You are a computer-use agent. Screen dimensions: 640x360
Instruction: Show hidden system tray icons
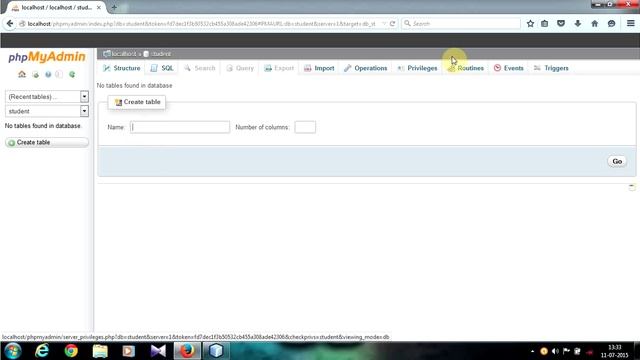click(x=532, y=351)
